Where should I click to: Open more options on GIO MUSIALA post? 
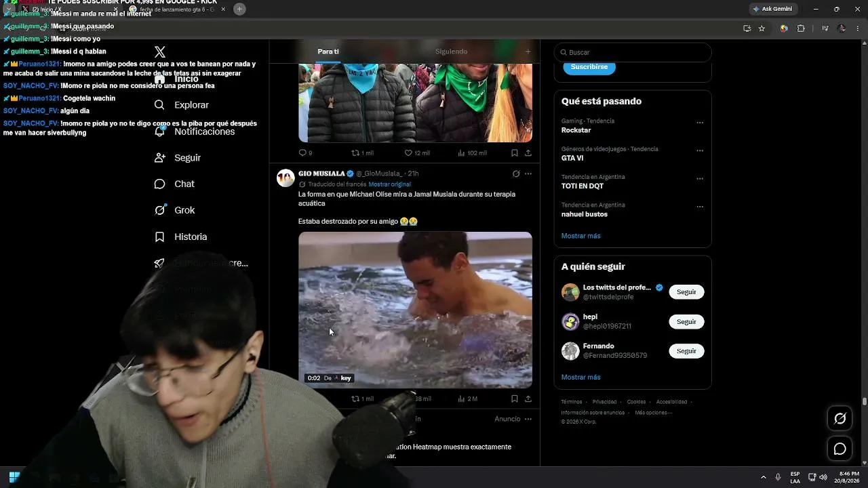(x=528, y=174)
